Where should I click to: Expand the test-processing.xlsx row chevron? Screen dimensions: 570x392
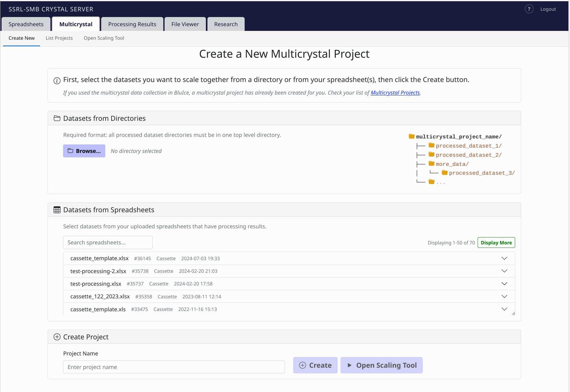coord(504,284)
